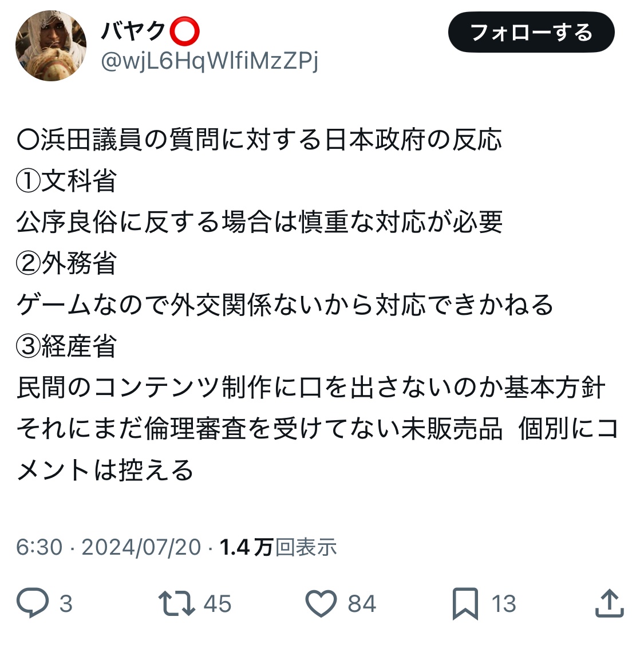Screen dimensions: 644x652
Task: Open the share upload arrow icon
Action: (610, 603)
